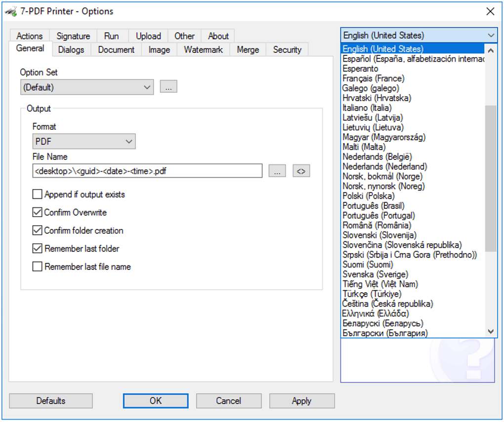Click the macro insert button beside File Name
Image resolution: width=504 pixels, height=422 pixels.
301,171
